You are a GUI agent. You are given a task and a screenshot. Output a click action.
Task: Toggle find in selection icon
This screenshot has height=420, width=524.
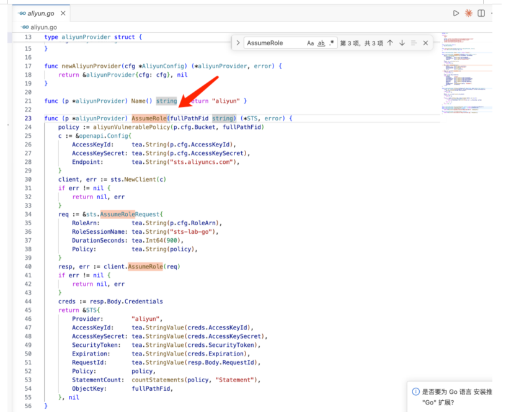pos(414,43)
